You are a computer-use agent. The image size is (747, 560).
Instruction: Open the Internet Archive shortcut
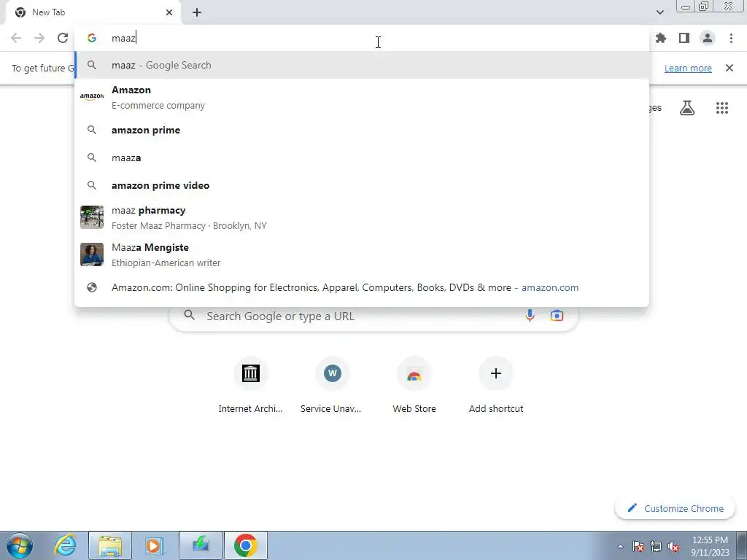coord(251,385)
